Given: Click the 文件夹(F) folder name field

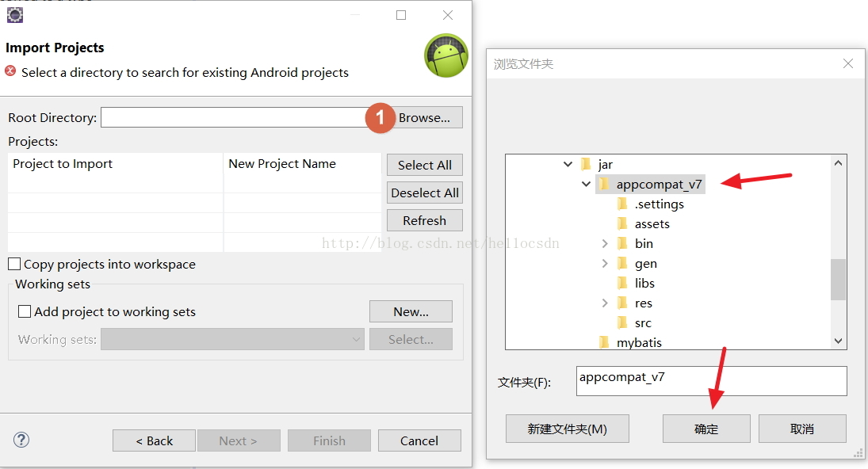Looking at the screenshot, I should tap(711, 381).
